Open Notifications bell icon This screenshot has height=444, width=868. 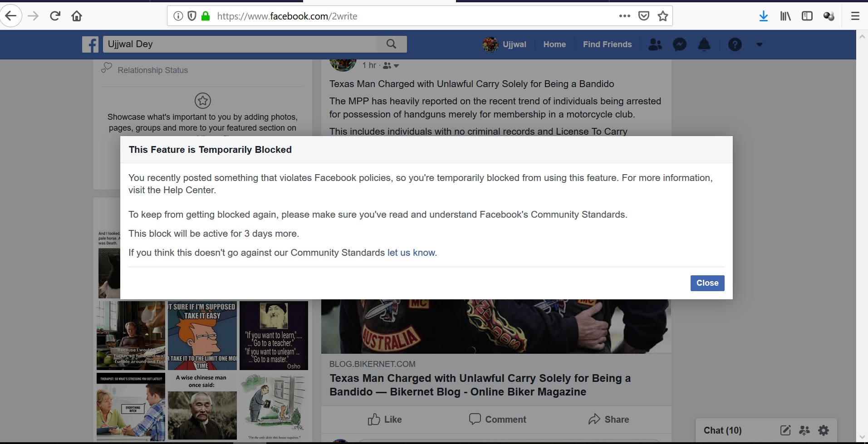[x=704, y=44]
